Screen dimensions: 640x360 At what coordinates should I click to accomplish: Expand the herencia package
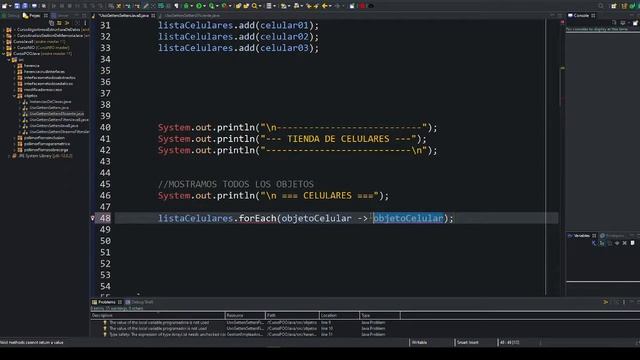coord(14,66)
